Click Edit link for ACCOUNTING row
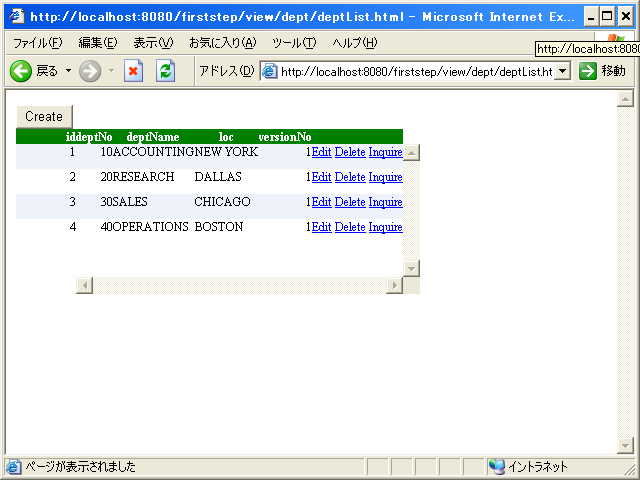The width and height of the screenshot is (640, 480). [321, 152]
